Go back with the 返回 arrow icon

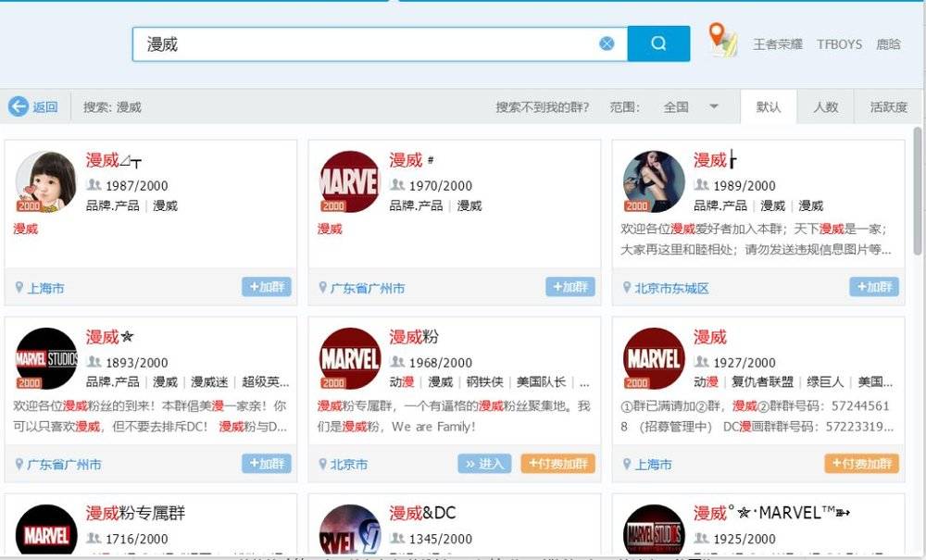tap(19, 106)
